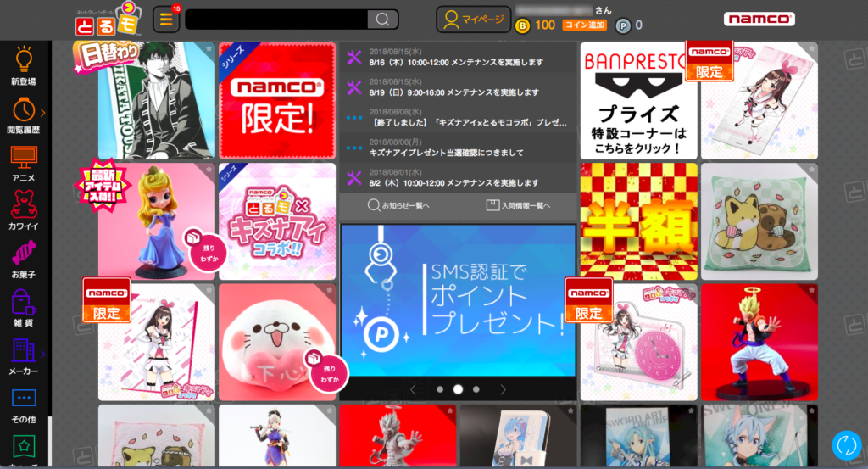Click the アニメ monitor icon in sidebar
The image size is (868, 469).
(x=24, y=159)
